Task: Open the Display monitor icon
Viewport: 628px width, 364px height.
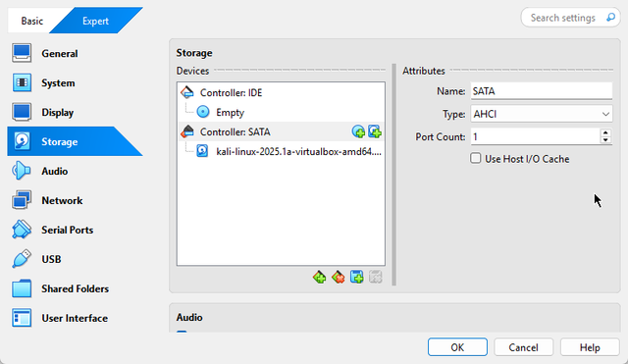Action: [x=22, y=112]
